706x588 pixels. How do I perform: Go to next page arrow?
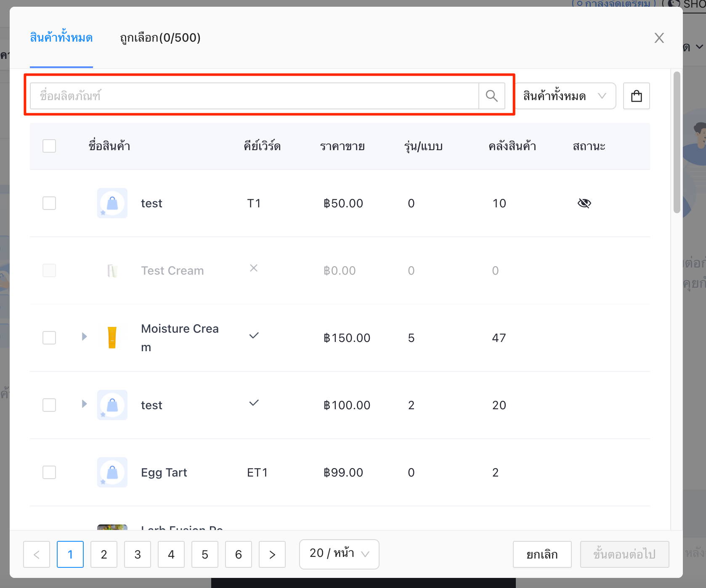click(272, 554)
